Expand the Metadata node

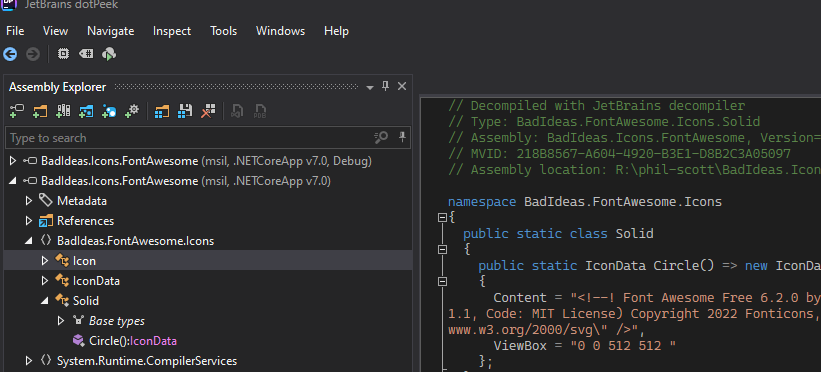29,201
